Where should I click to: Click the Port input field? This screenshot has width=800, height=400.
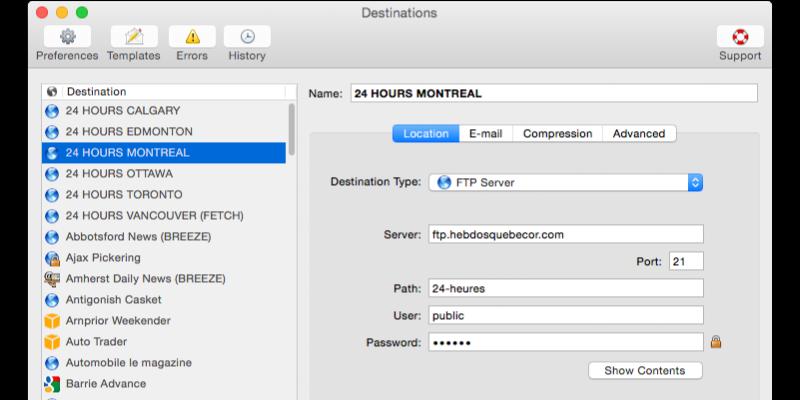pyautogui.click(x=686, y=261)
